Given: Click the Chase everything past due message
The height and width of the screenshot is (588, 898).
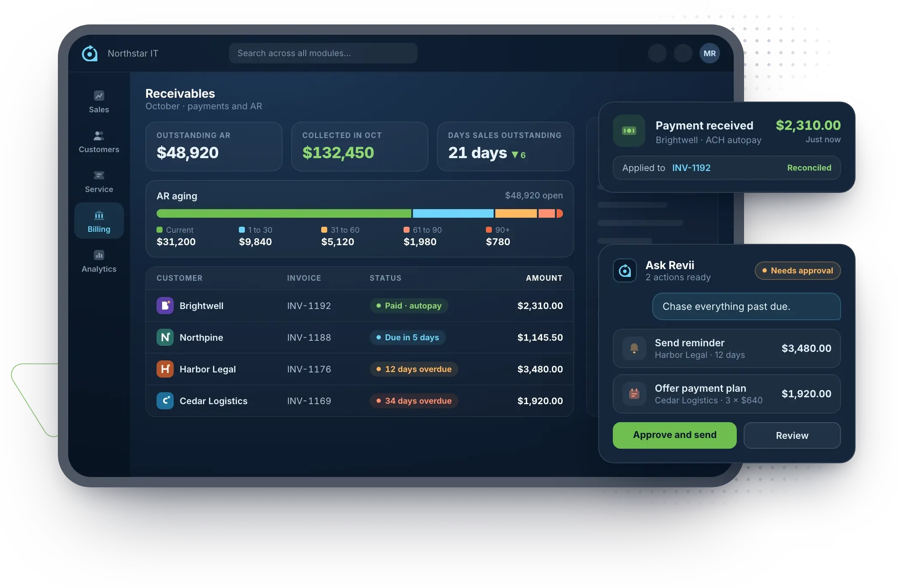Looking at the screenshot, I should (746, 306).
